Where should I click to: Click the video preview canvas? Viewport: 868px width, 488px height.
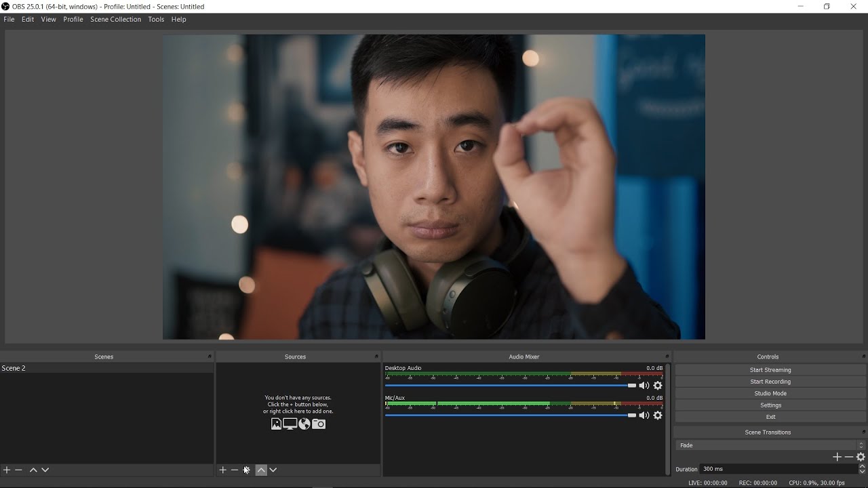click(x=434, y=187)
